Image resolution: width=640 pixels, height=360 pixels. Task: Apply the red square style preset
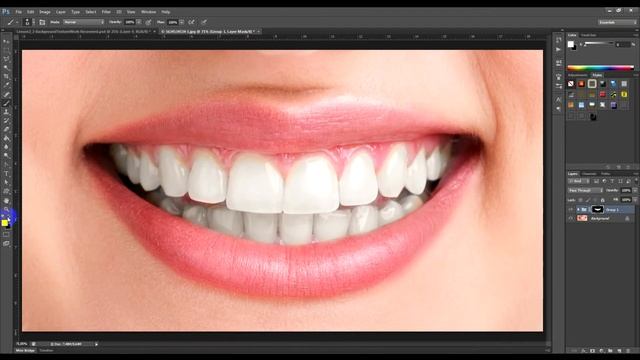(602, 94)
